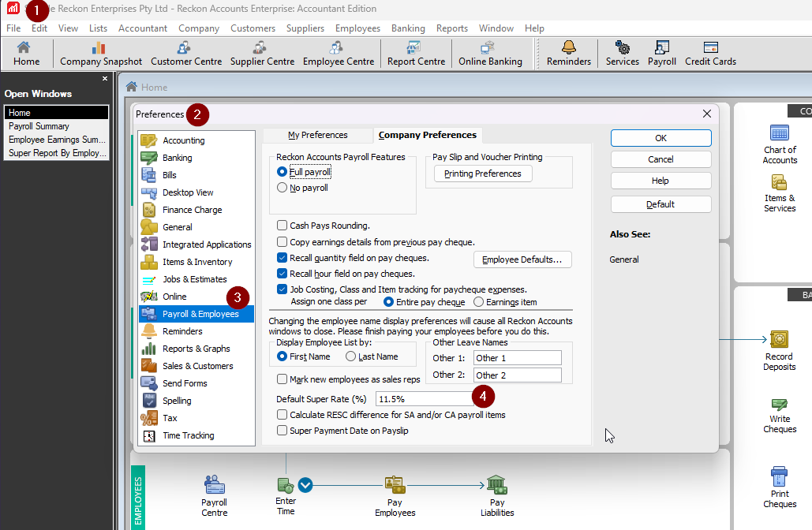The width and height of the screenshot is (812, 530).
Task: Open Pay Liabilities on the Home page
Action: click(x=496, y=496)
